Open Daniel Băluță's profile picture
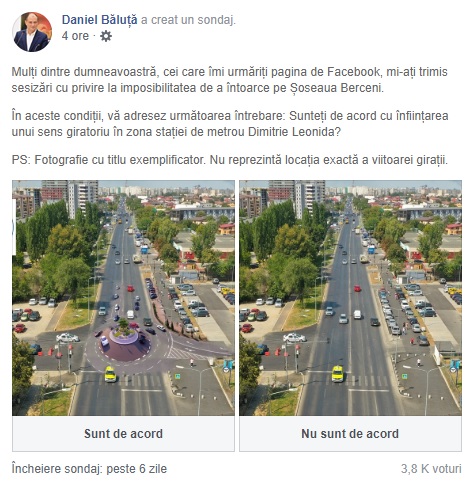 coord(32,32)
